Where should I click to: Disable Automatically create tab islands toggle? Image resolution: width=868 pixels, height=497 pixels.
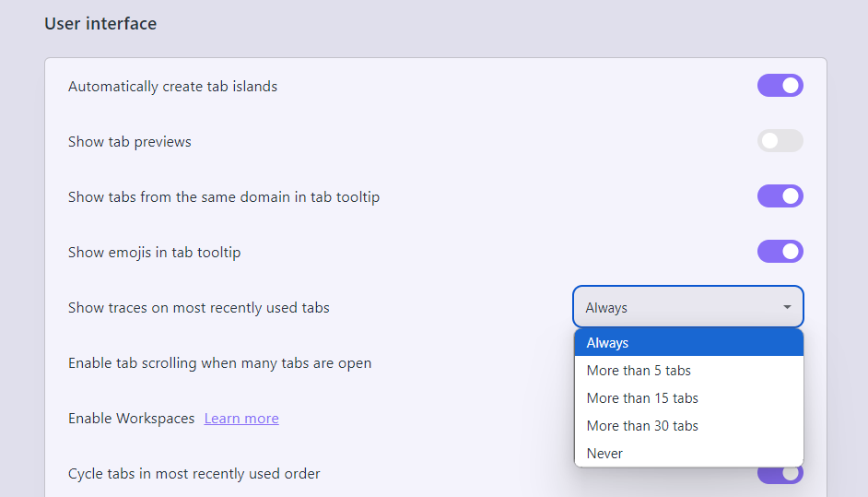point(780,86)
